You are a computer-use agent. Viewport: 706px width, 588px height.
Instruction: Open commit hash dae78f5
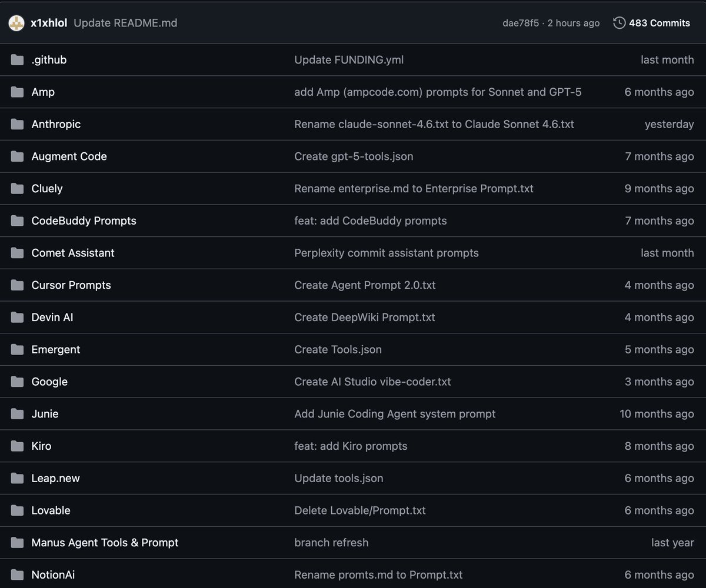click(521, 23)
